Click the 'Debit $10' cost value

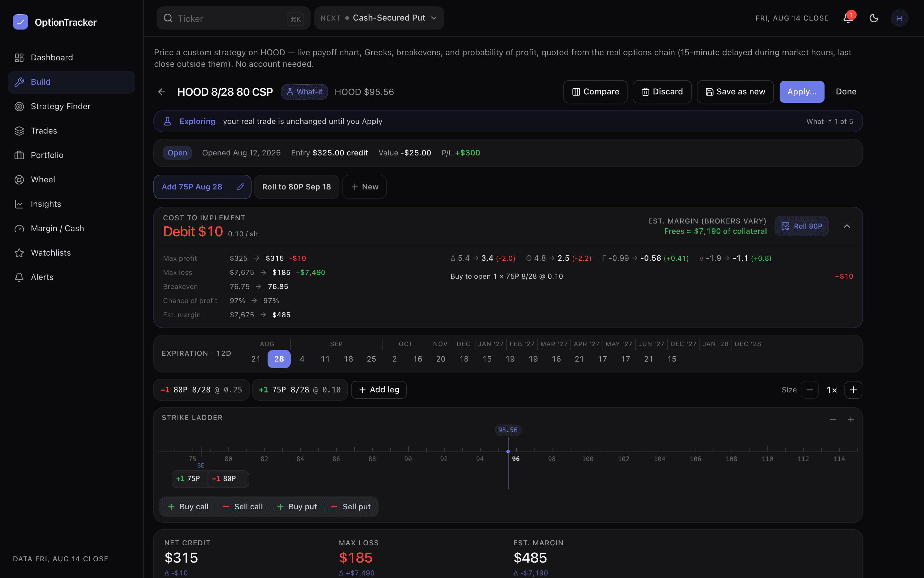[193, 232]
